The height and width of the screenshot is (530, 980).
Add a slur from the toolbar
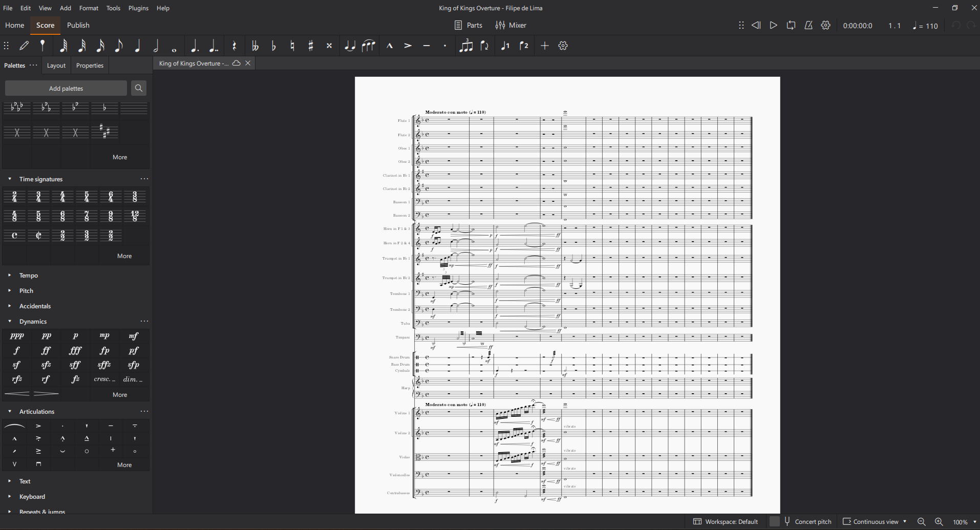tap(369, 46)
